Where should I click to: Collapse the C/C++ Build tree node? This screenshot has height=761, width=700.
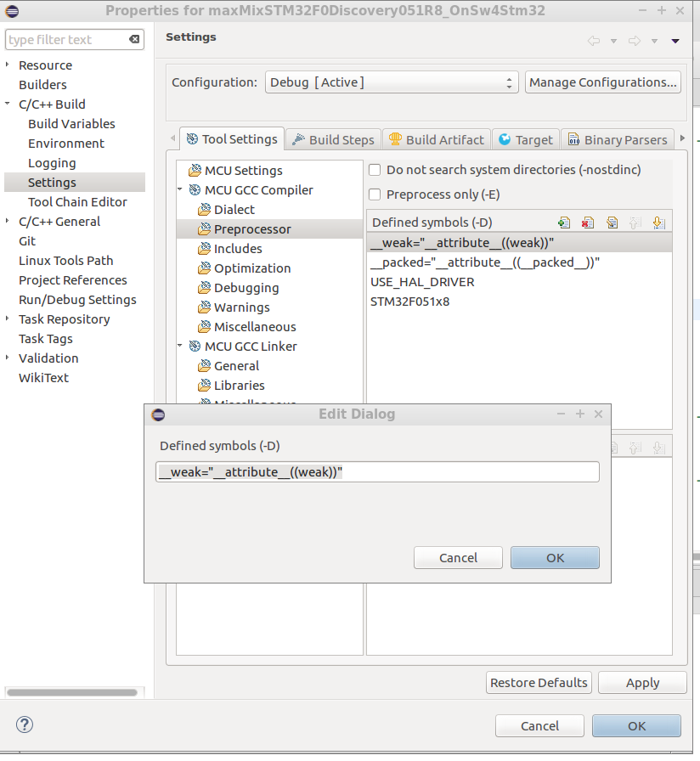[x=8, y=104]
